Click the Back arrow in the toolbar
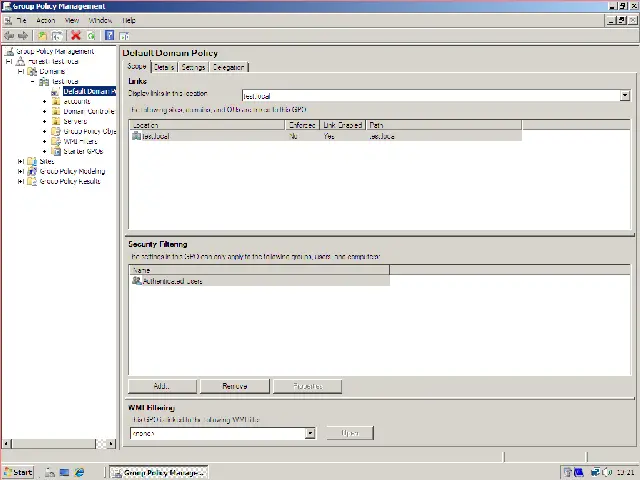This screenshot has height=480, width=640. 9,36
